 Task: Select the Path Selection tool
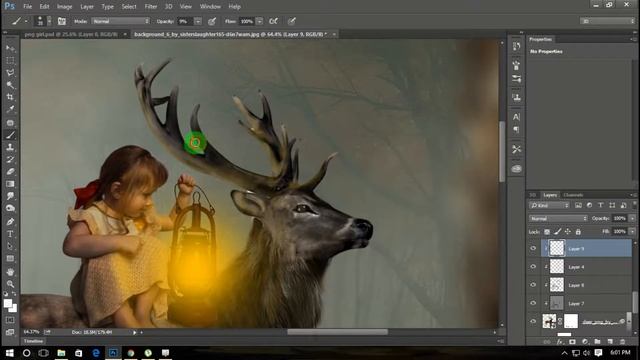(10, 246)
